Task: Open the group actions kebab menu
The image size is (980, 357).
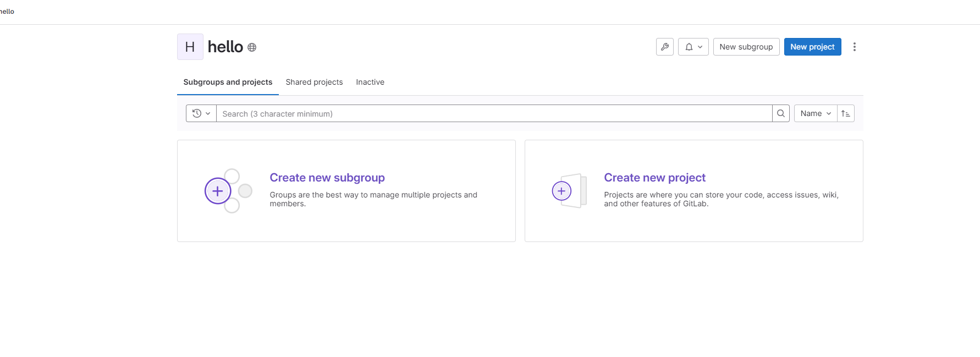Action: (x=854, y=47)
